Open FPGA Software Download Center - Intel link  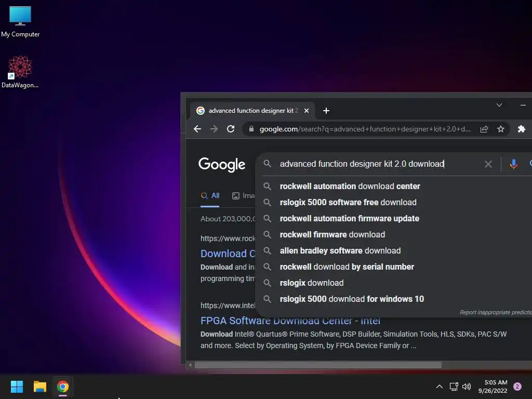click(x=290, y=321)
